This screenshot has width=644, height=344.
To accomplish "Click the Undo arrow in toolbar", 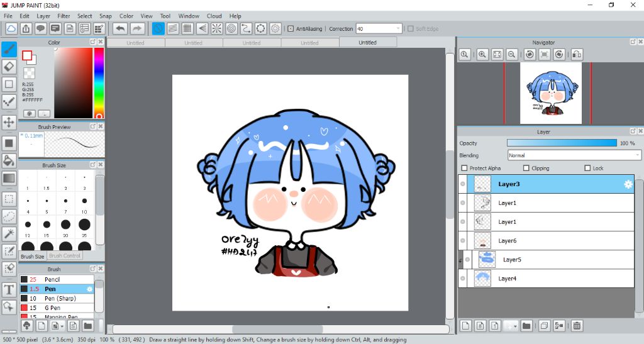I will pos(120,29).
